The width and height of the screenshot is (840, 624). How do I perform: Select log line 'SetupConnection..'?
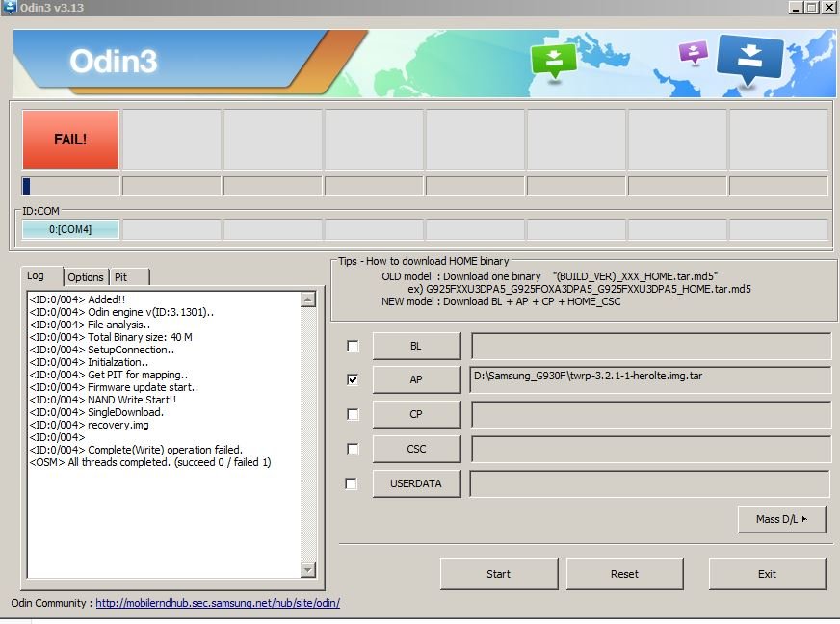(102, 350)
